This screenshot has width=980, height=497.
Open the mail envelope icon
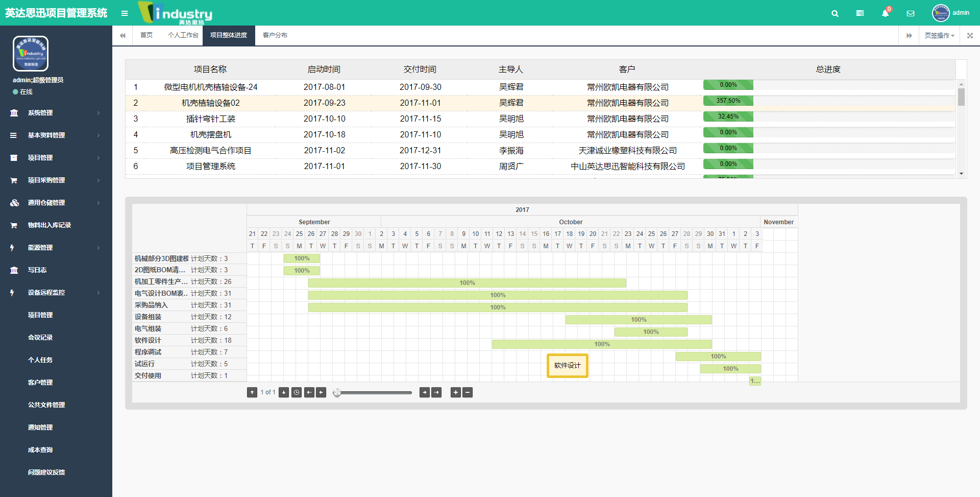(911, 13)
